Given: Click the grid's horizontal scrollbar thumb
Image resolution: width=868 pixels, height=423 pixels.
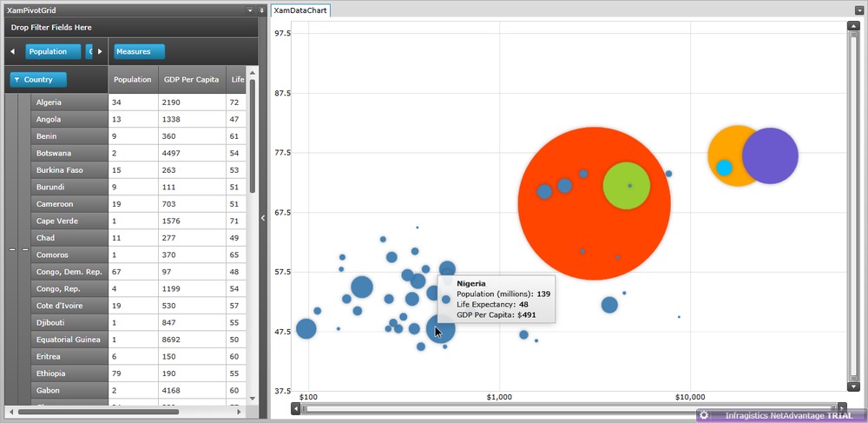Looking at the screenshot, I should pos(99,412).
